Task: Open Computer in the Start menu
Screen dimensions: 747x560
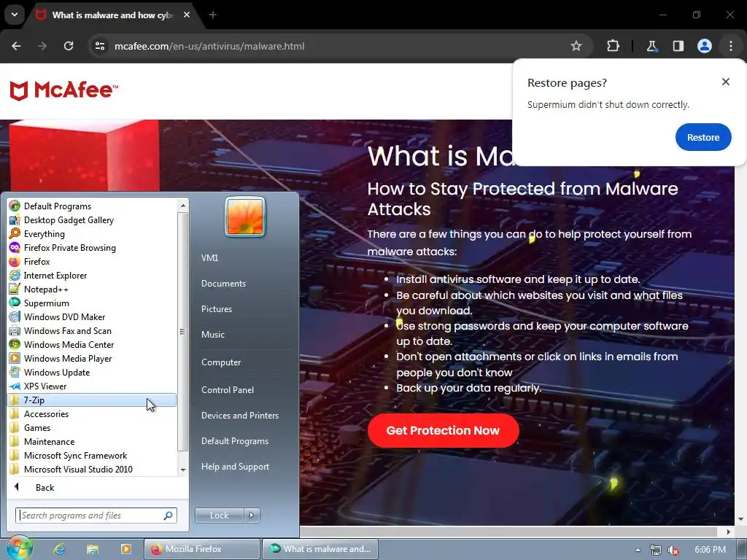Action: [221, 362]
